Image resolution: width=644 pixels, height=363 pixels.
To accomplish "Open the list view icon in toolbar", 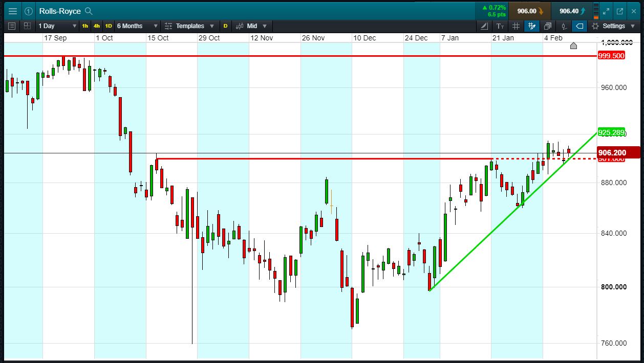I will pos(12,26).
